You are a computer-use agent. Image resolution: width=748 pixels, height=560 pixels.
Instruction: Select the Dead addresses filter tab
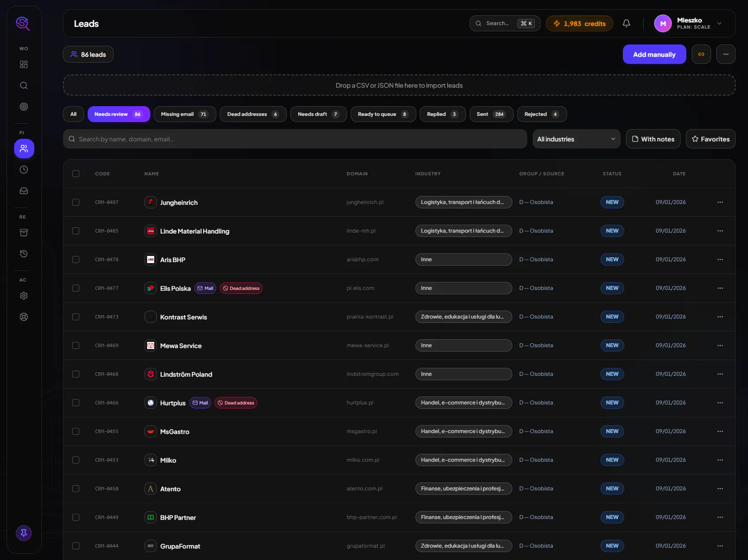[253, 114]
